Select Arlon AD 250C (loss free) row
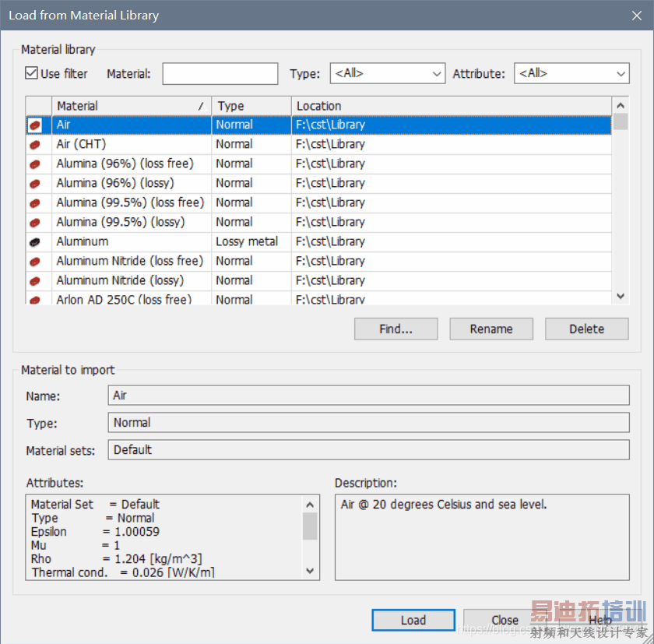Screen dimensions: 654x644 [318, 298]
